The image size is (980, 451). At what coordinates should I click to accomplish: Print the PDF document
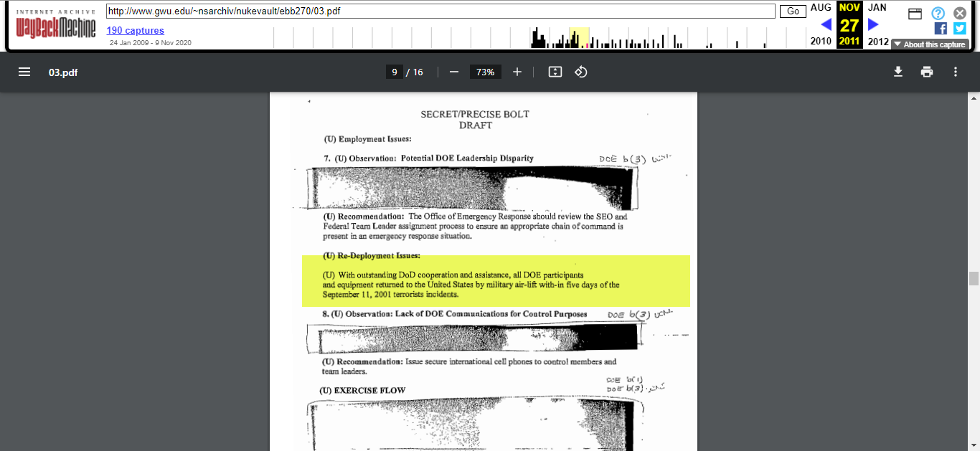[x=927, y=72]
